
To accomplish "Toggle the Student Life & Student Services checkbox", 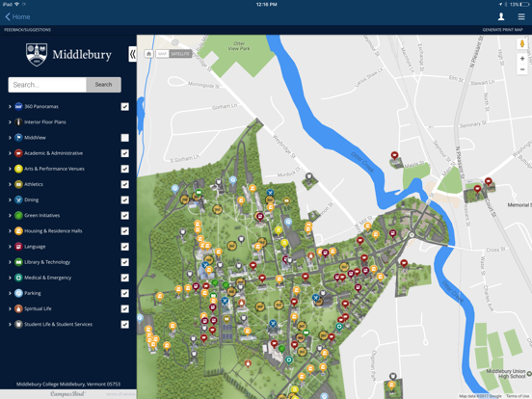I will (x=125, y=325).
